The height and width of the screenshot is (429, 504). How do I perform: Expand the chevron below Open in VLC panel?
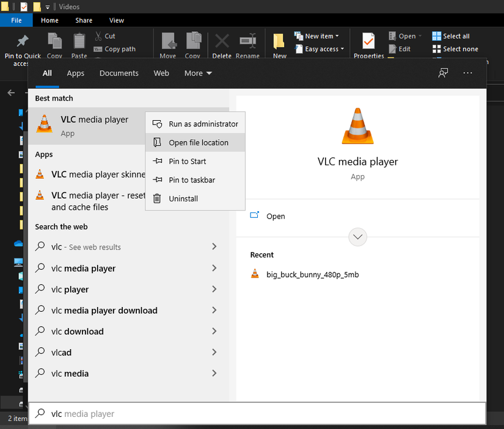tap(357, 237)
